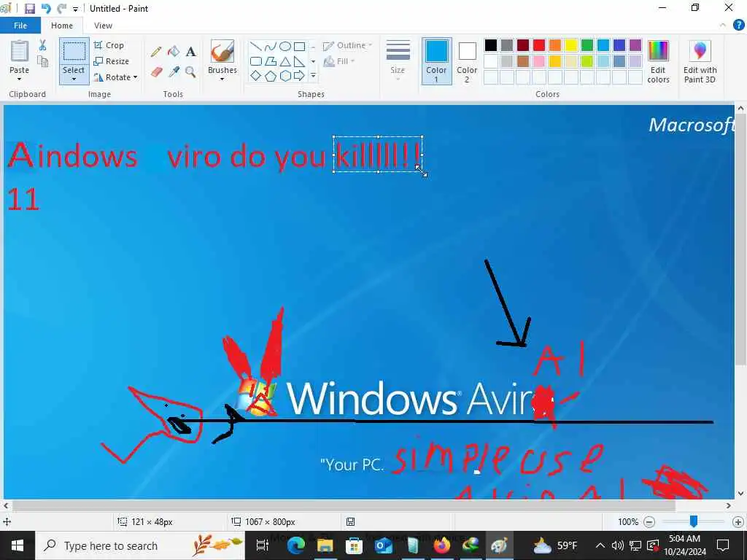Choose the Right arrow shape
The width and height of the screenshot is (747, 560).
299,76
